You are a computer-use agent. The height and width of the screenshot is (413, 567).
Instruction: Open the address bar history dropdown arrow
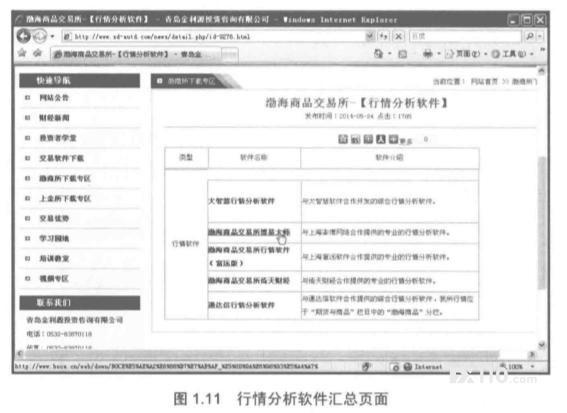370,36
